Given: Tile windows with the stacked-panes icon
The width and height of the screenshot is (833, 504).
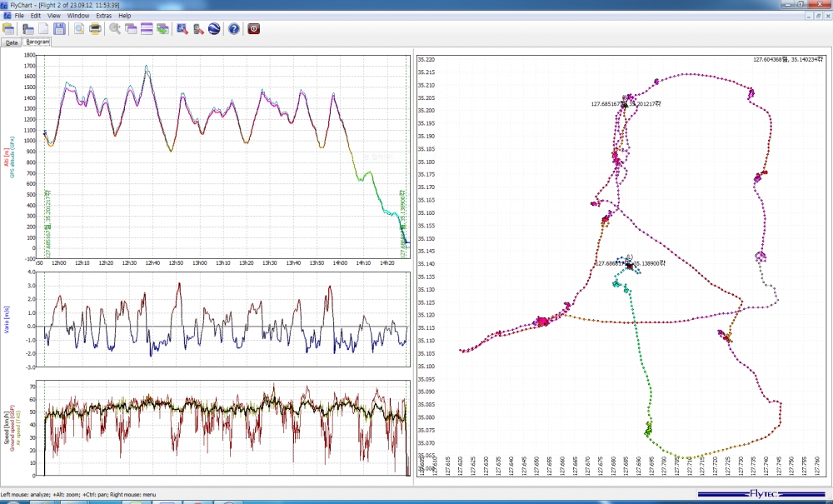Looking at the screenshot, I should point(147,28).
